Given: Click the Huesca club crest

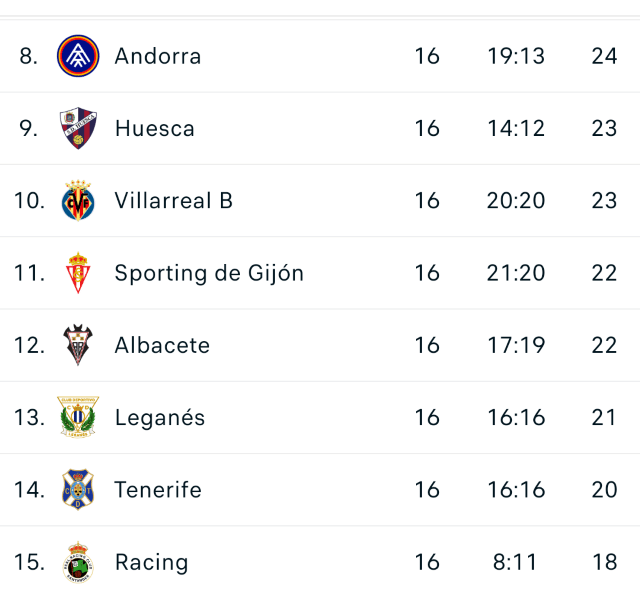Looking at the screenshot, I should (x=78, y=128).
